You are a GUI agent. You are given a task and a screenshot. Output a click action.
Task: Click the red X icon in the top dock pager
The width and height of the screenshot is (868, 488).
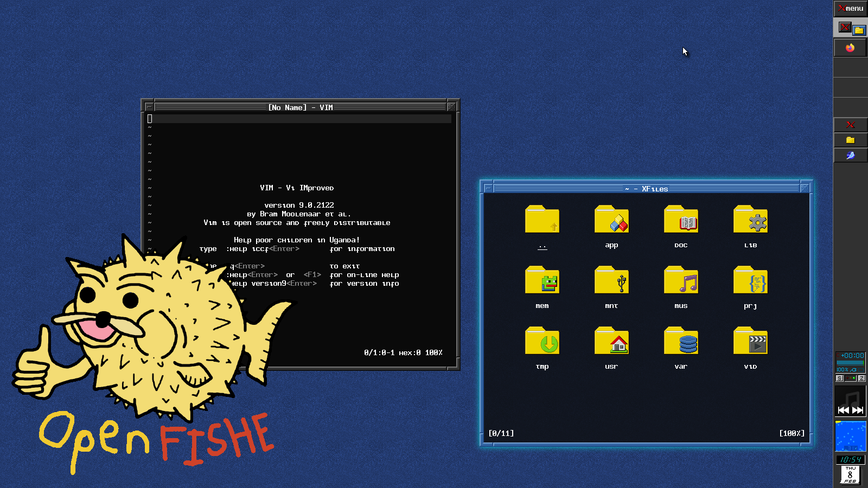[844, 27]
